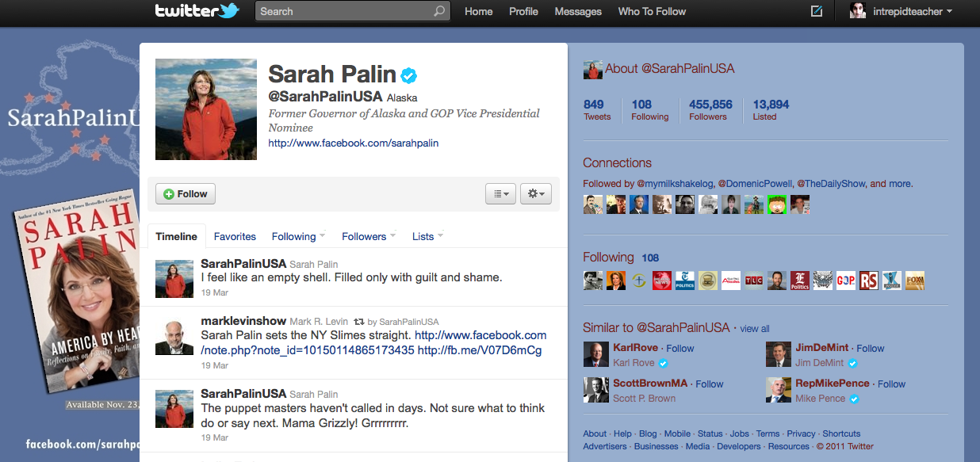Open Profile in the navigation bar
980x462 pixels.
coord(523,12)
